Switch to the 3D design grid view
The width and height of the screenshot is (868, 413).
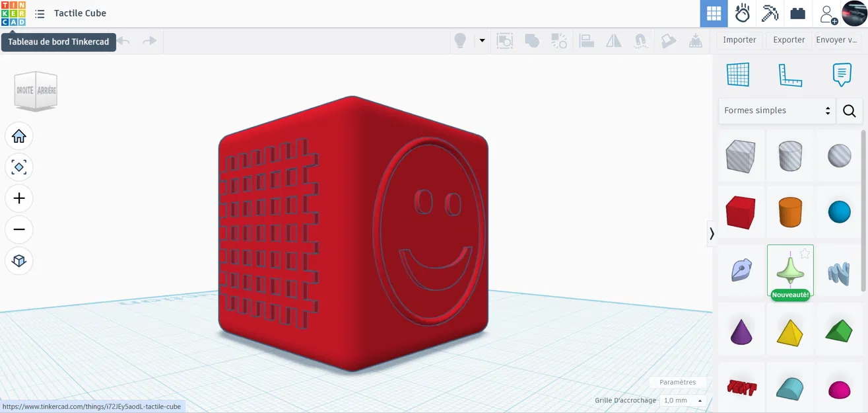click(x=714, y=13)
